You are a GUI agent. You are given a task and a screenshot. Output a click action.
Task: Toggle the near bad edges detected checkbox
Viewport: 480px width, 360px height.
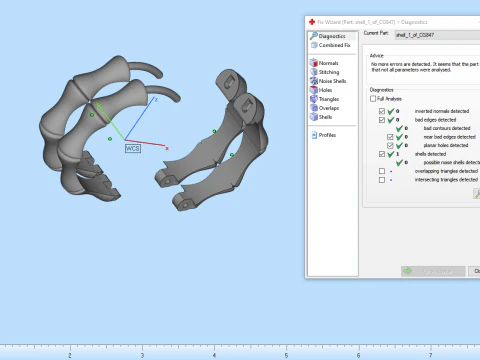click(390, 137)
